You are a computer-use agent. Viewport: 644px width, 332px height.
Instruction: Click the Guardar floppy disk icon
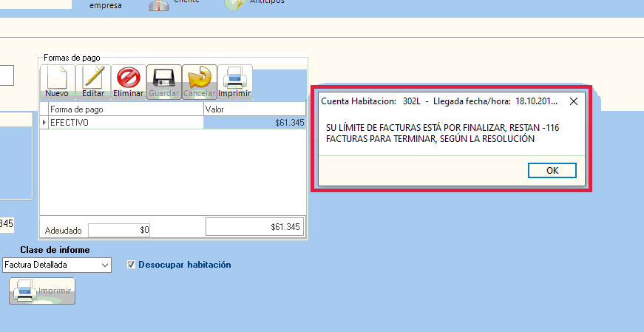(164, 81)
